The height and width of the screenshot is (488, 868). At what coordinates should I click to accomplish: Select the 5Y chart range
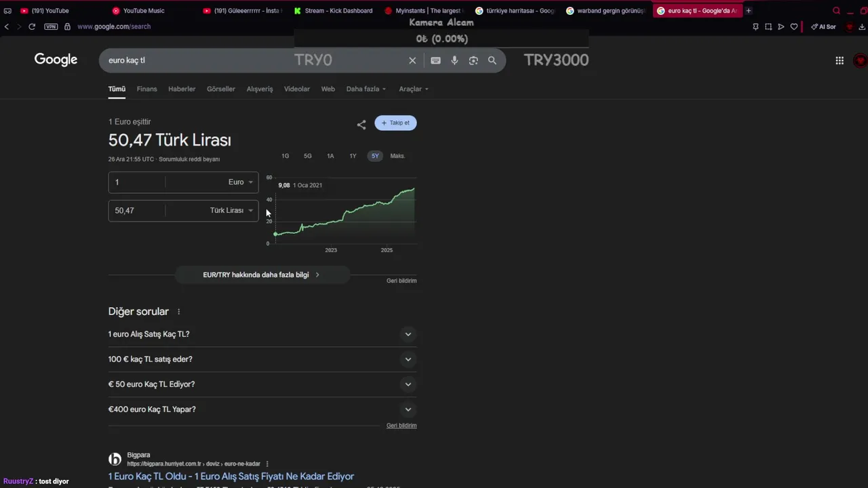click(x=375, y=156)
